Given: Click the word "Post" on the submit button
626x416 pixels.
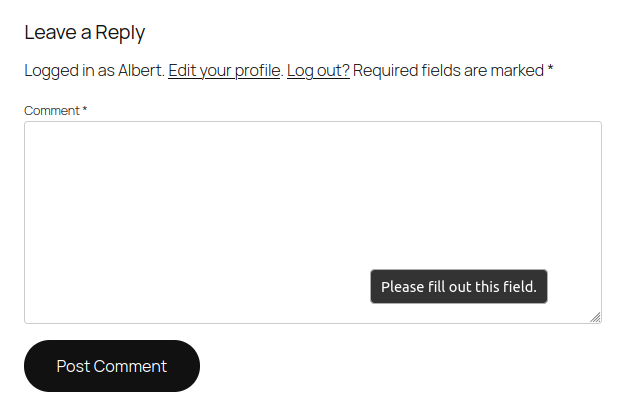Looking at the screenshot, I should 73,366.
